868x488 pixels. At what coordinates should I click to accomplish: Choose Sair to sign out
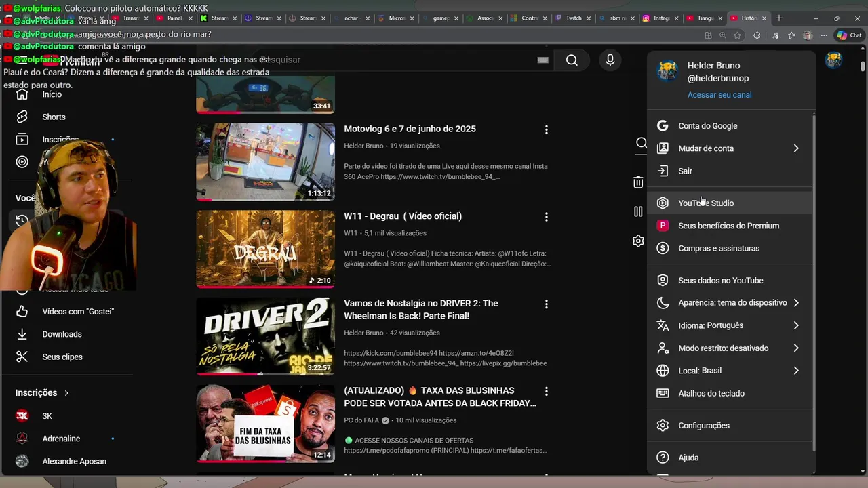(x=730, y=171)
